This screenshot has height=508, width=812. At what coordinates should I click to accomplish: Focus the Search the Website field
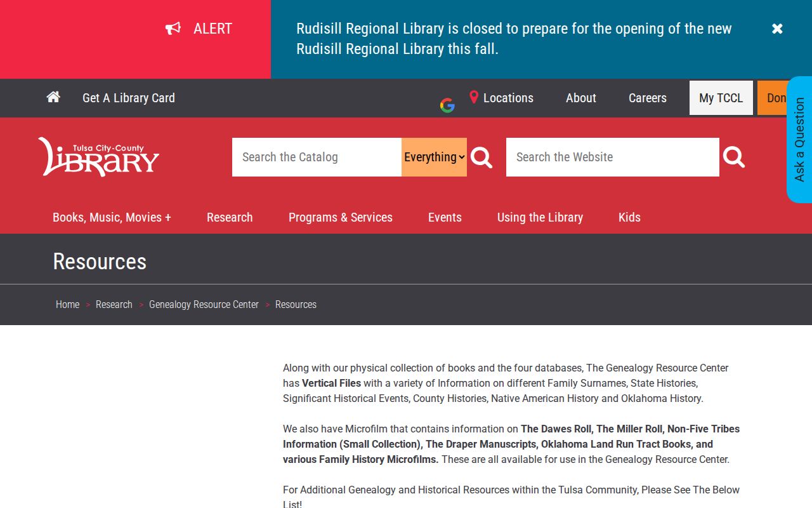coord(613,157)
